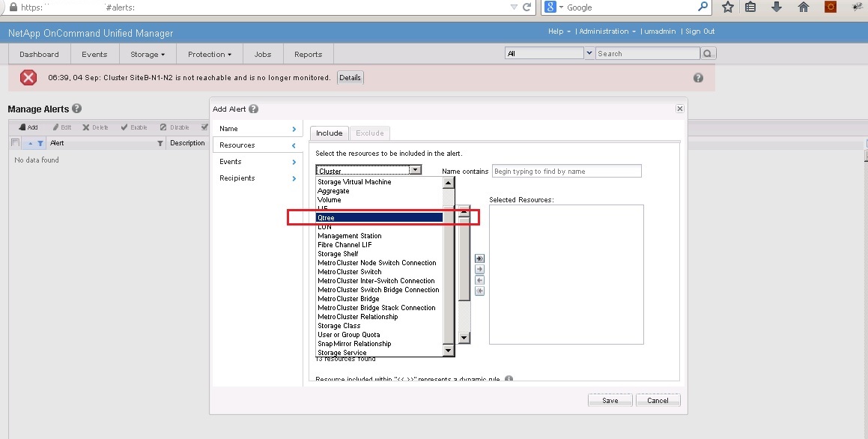The height and width of the screenshot is (439, 868).
Task: Click the Name contains input field
Action: point(566,172)
